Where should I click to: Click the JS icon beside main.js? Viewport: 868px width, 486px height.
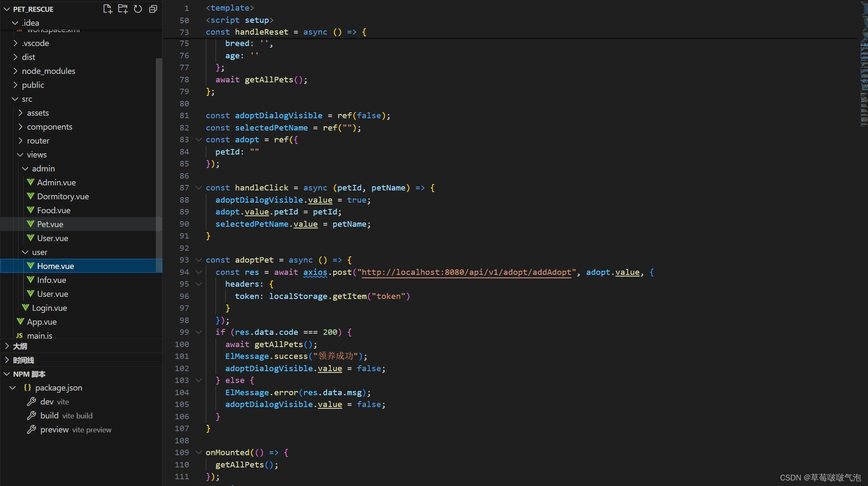pyautogui.click(x=19, y=336)
